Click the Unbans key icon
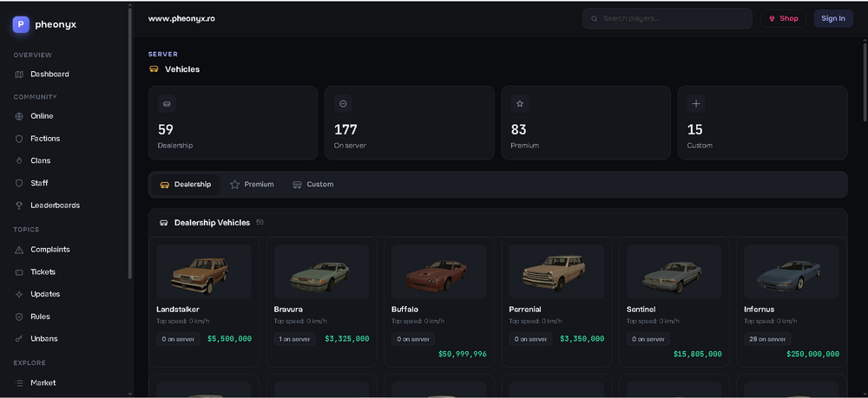868x398 pixels. pos(19,339)
